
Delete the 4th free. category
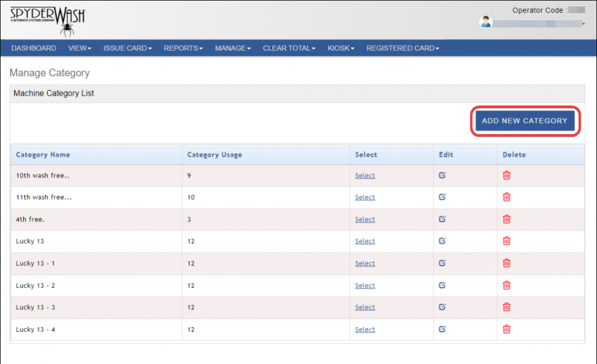506,219
